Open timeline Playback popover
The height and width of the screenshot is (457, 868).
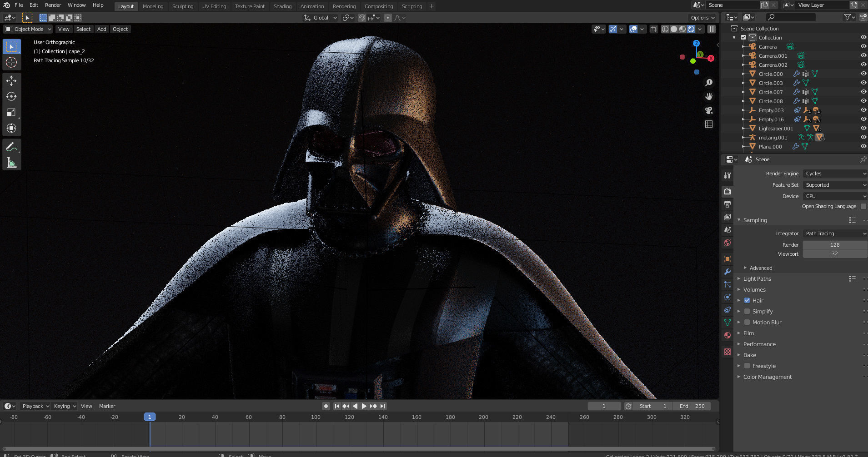[x=35, y=406]
